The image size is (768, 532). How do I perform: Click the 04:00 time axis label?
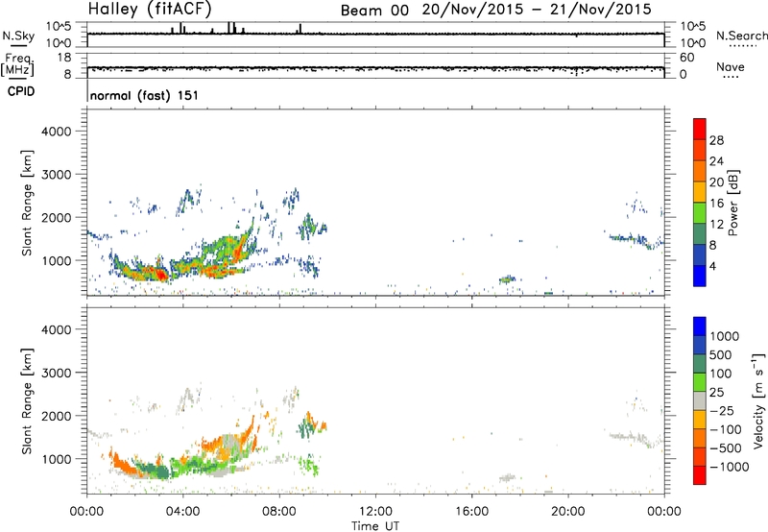[182, 512]
